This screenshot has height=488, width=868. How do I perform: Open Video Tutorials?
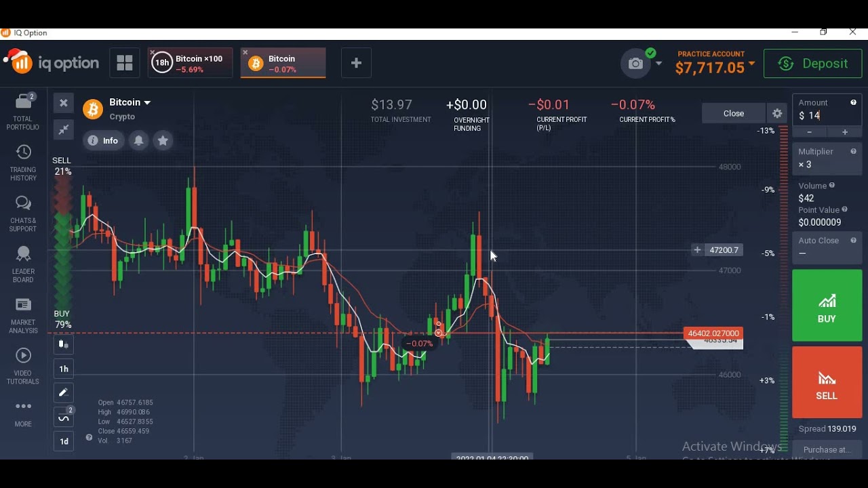pos(23,367)
